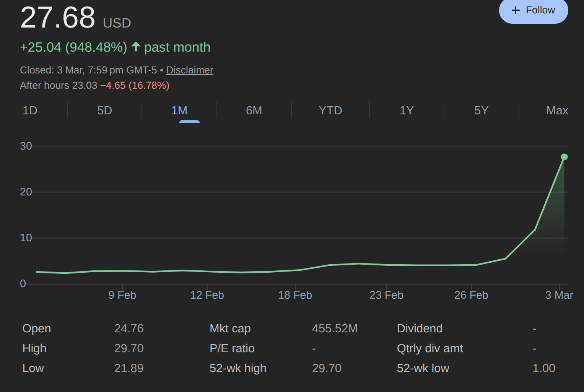View the 5Y price history
Image resolution: width=584 pixels, height=392 pixels.
(x=482, y=111)
